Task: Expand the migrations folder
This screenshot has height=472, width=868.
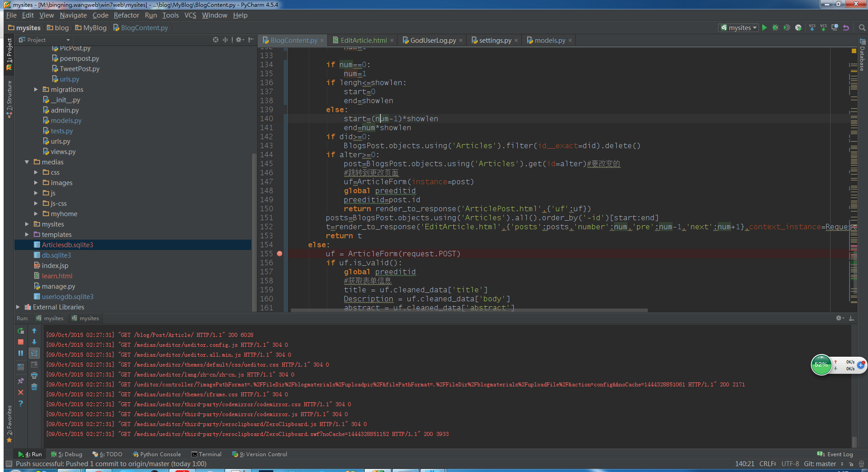Action: [x=36, y=90]
